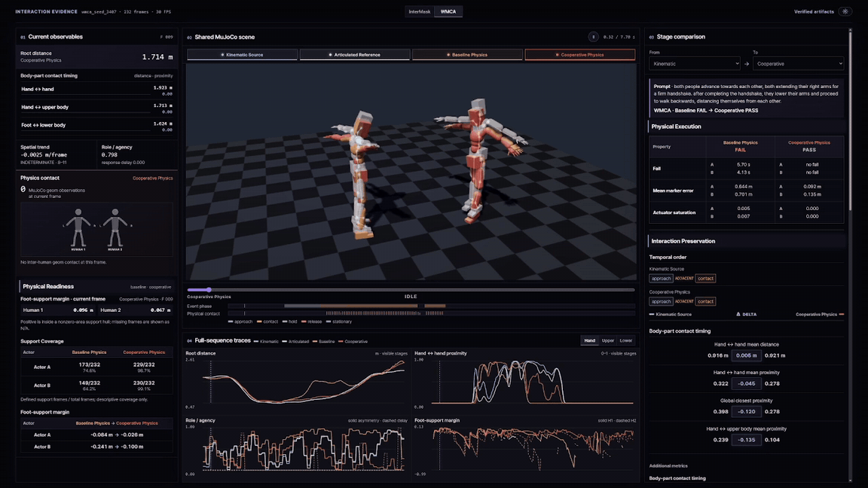This screenshot has height=488, width=868.
Task: Click the Baseline Physics FAIL column header
Action: tap(740, 146)
